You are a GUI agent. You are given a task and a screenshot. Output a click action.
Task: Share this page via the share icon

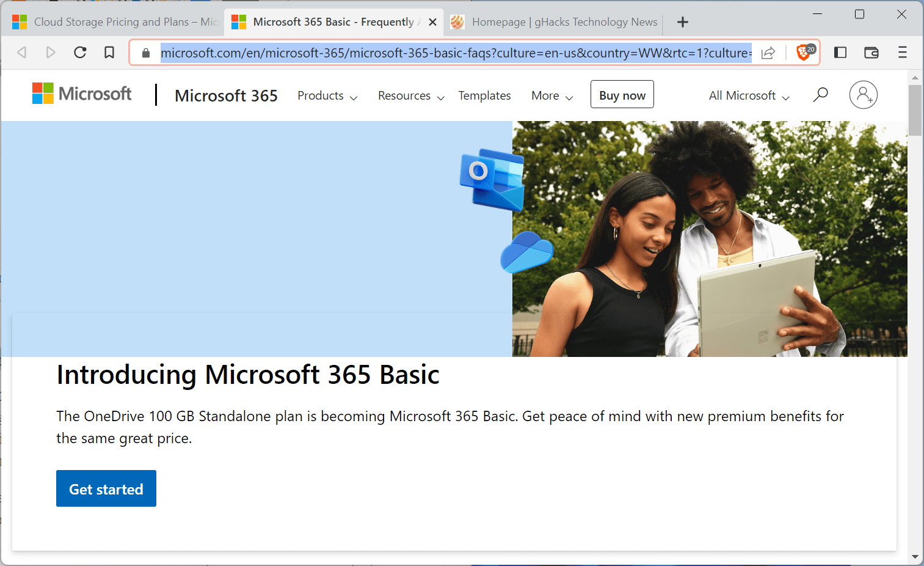pos(768,53)
